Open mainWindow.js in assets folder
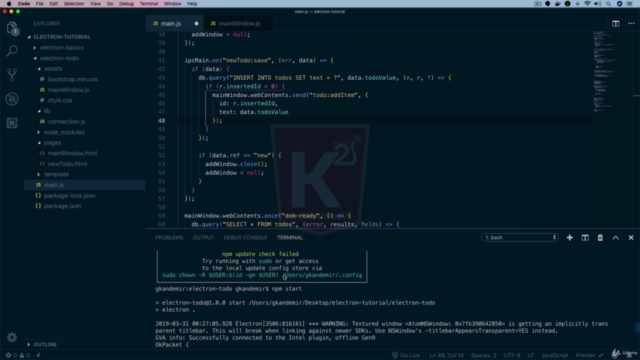640x360 pixels. click(x=68, y=90)
